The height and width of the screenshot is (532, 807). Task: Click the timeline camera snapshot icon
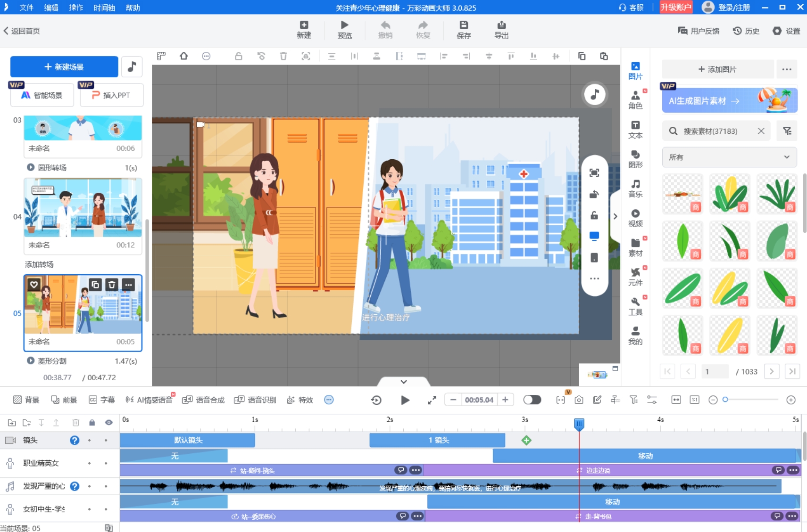click(579, 400)
